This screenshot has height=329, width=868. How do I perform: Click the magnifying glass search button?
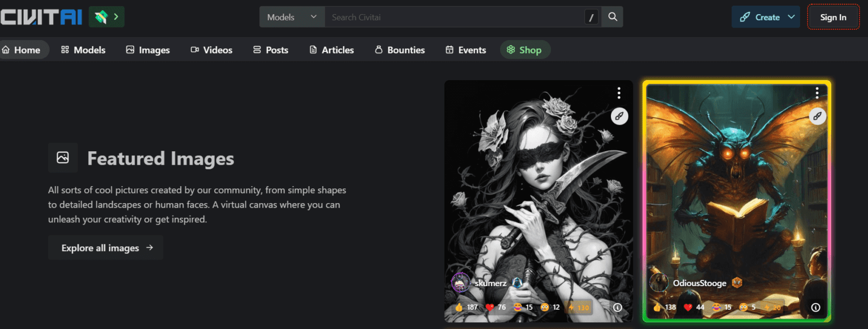pos(613,17)
